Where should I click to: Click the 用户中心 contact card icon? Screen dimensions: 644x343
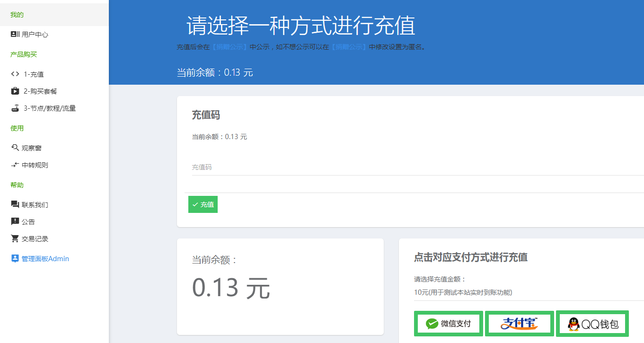click(x=15, y=35)
